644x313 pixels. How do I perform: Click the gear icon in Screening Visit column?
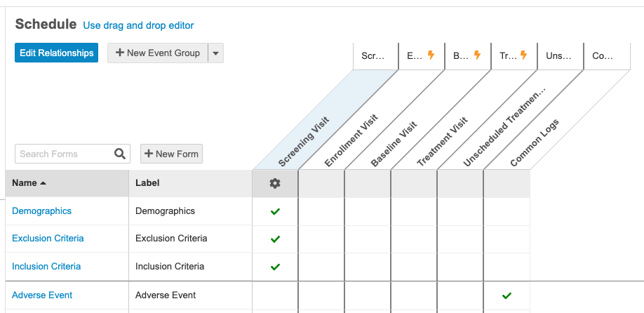(275, 183)
